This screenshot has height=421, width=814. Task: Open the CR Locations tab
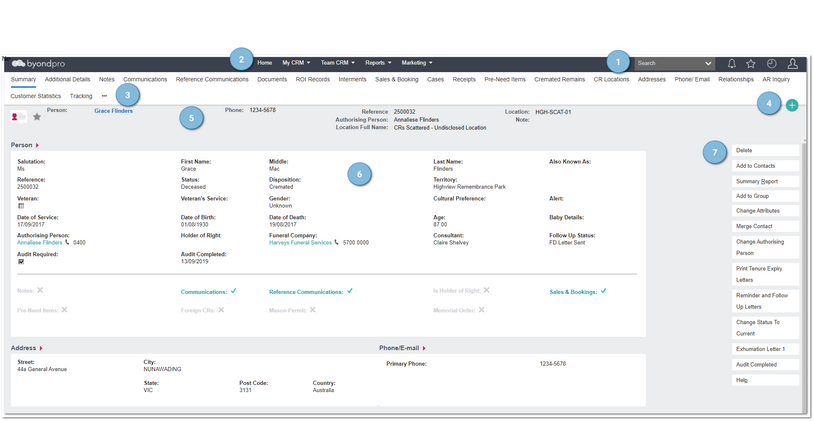[612, 79]
